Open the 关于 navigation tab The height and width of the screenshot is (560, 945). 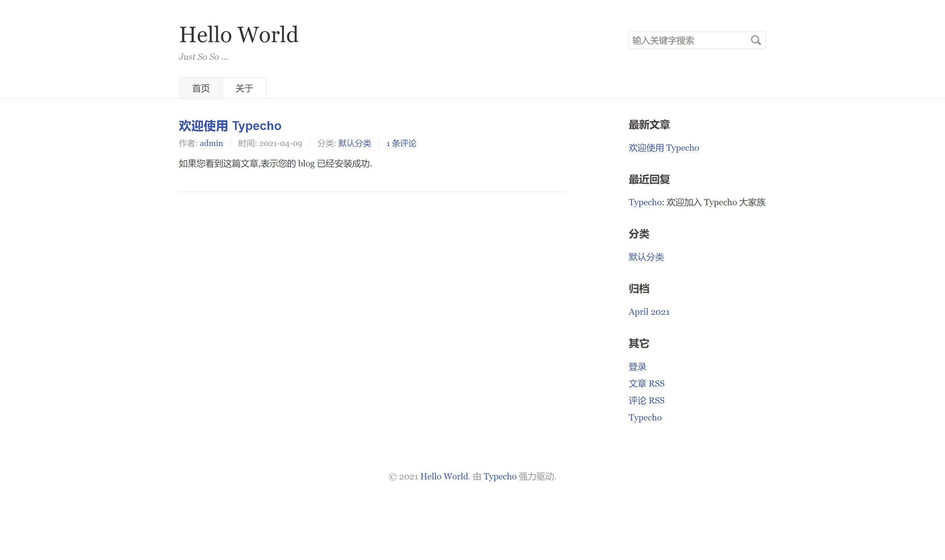tap(244, 88)
